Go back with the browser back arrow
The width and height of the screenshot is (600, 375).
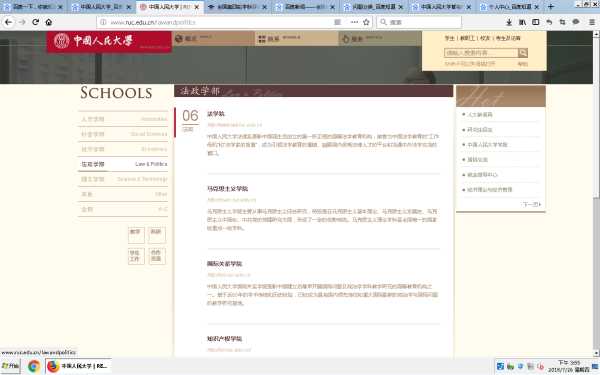tap(8, 22)
